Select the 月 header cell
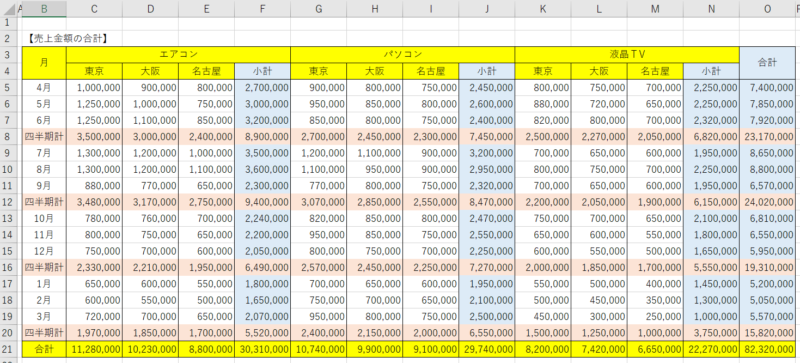Screen dimensions: 800x363 pyautogui.click(x=44, y=63)
